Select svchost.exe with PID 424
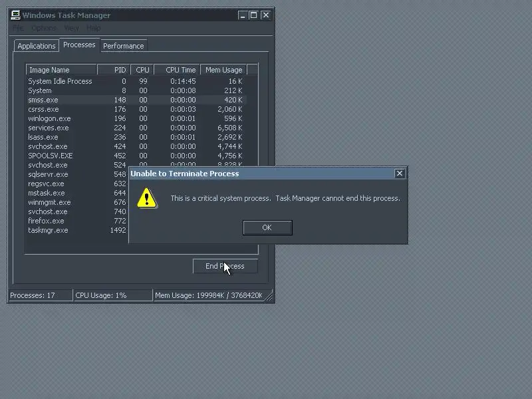This screenshot has height=399, width=532. pyautogui.click(x=136, y=146)
